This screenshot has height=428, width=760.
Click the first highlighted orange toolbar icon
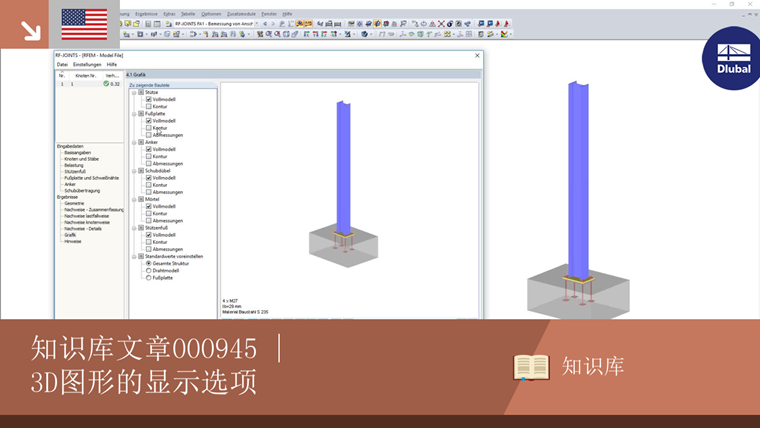click(300, 23)
